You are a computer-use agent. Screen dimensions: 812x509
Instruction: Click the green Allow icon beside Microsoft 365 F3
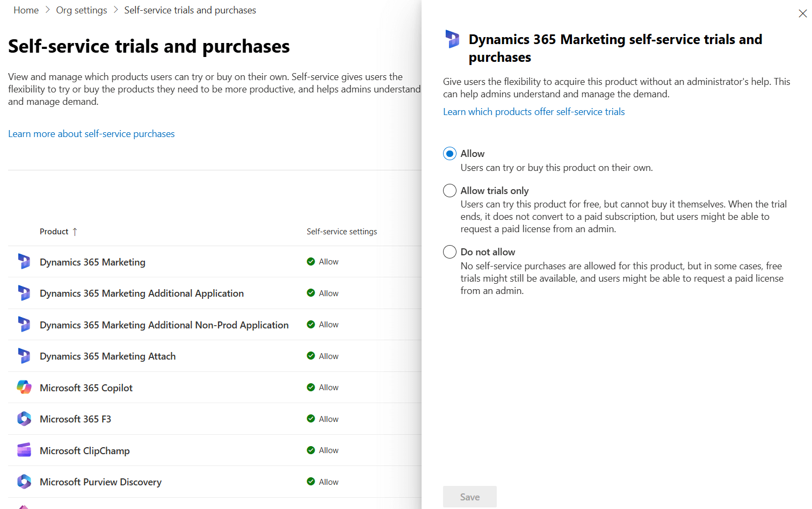[x=310, y=419]
